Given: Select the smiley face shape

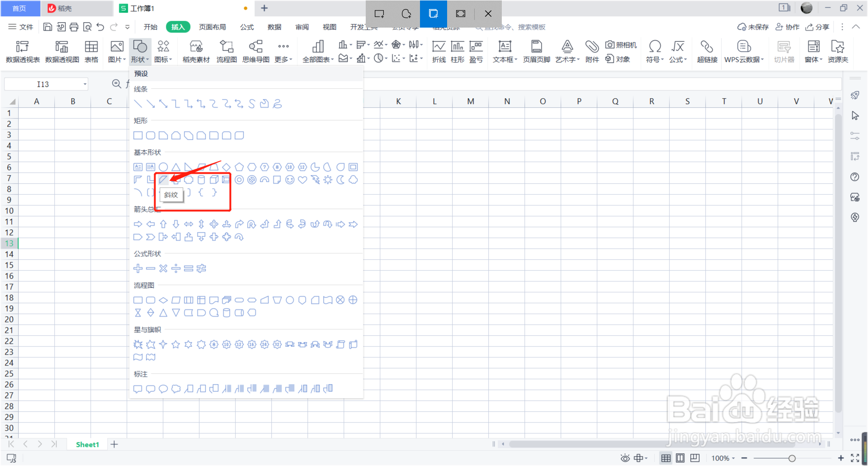Looking at the screenshot, I should tap(290, 180).
